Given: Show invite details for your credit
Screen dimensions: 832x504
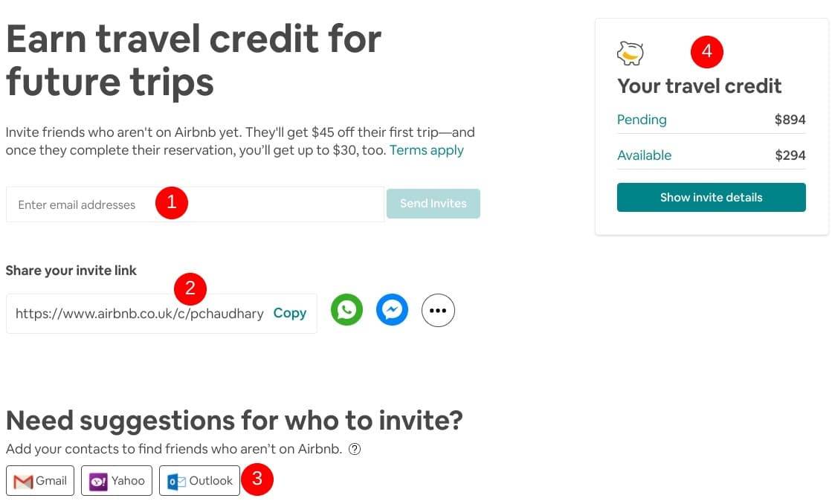Looking at the screenshot, I should [711, 197].
